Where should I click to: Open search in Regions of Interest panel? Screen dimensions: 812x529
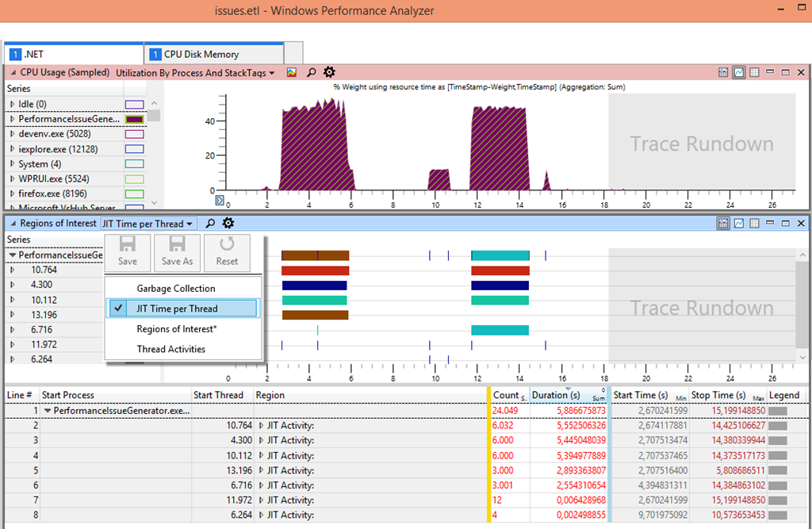pos(210,224)
